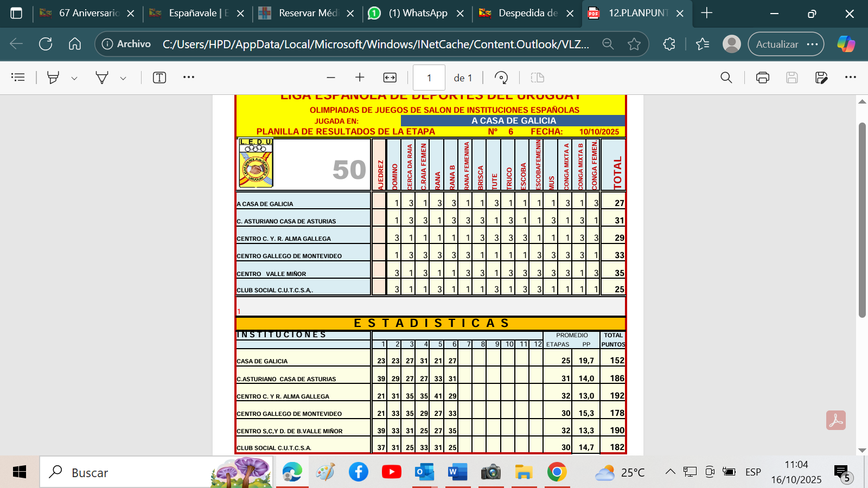Open the PDF table of contents panel
Image resolution: width=868 pixels, height=488 pixels.
[18, 78]
